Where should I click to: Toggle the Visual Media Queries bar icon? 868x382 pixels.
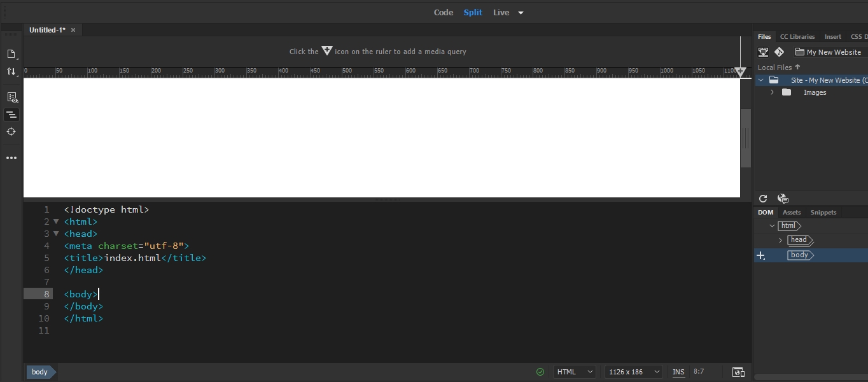tap(11, 115)
